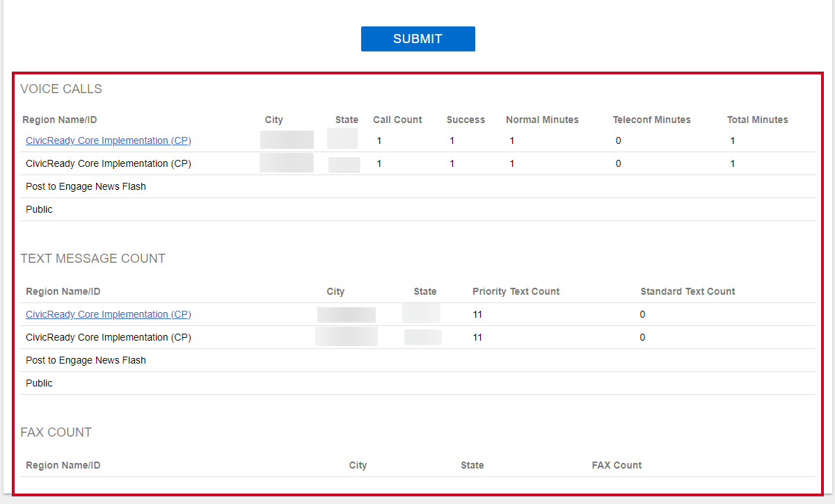The image size is (835, 504).
Task: Click City header in the Voice Calls table
Action: pyautogui.click(x=274, y=120)
